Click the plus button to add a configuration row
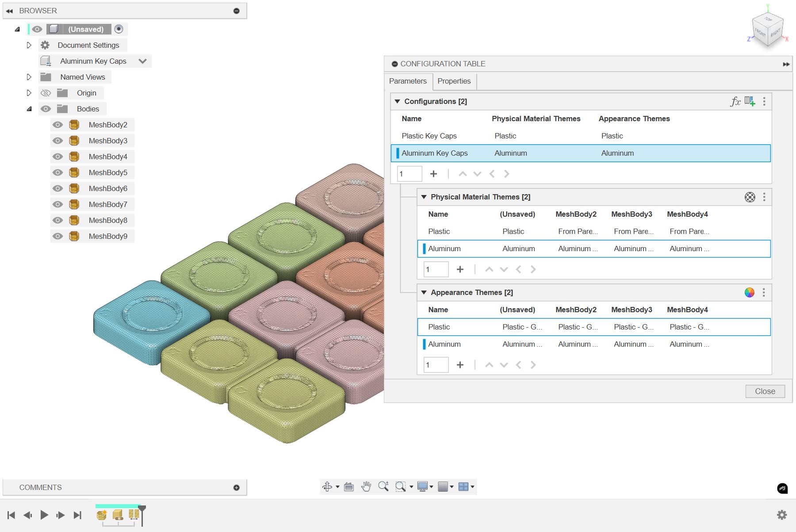Viewport: 796px width, 532px height. [433, 174]
